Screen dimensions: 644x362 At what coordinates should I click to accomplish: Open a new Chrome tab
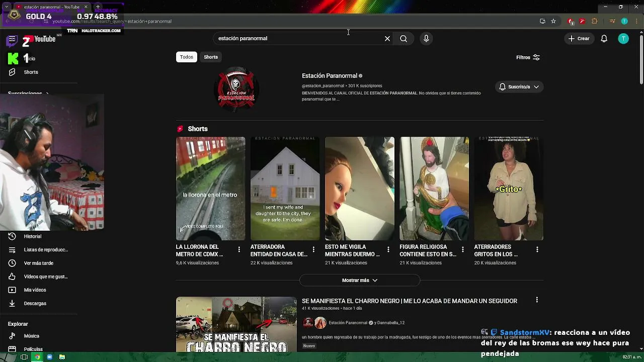point(98,7)
